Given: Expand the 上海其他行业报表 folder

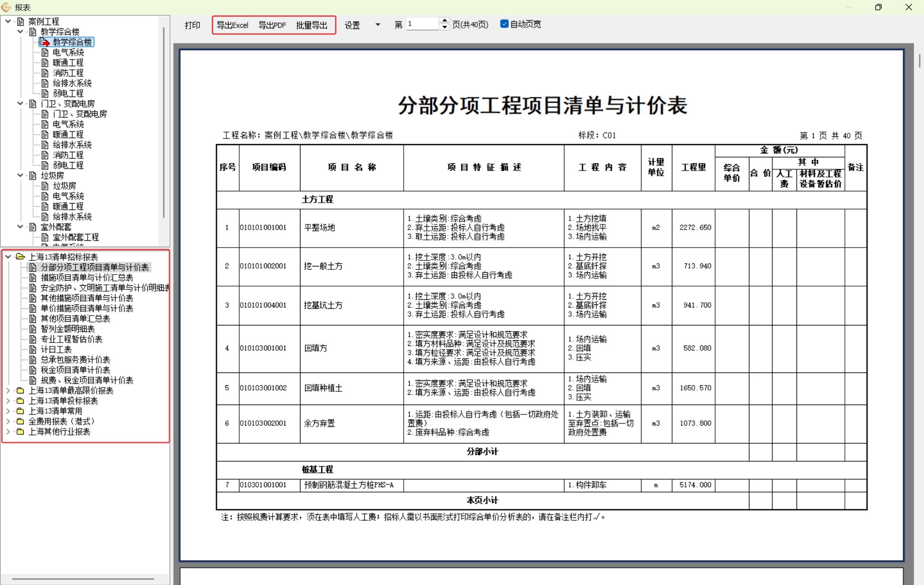Looking at the screenshot, I should (8, 431).
